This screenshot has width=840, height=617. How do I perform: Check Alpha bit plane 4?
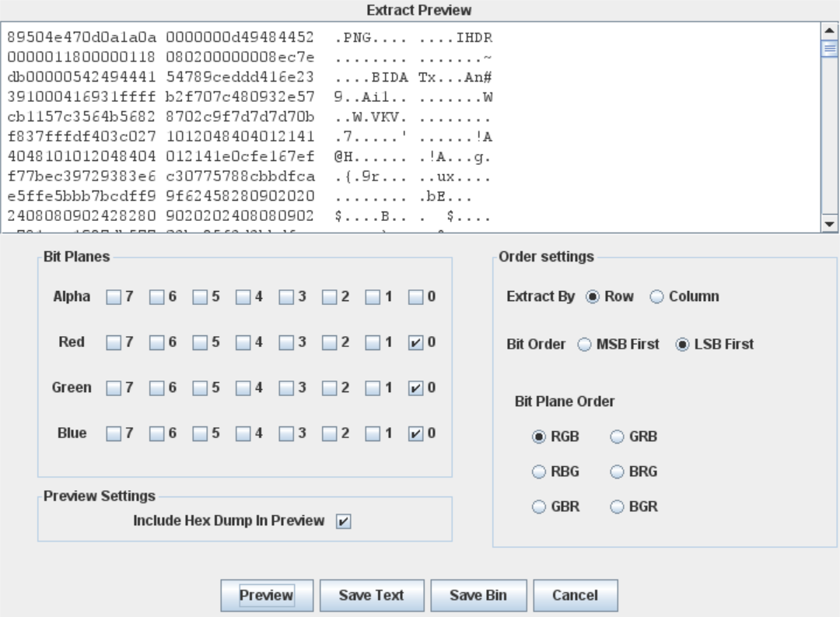[243, 297]
